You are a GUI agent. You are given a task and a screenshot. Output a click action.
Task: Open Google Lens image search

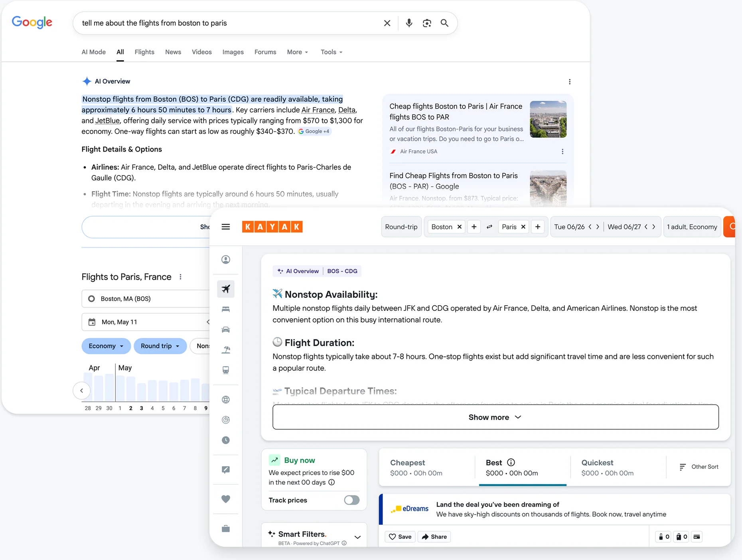[x=427, y=23]
